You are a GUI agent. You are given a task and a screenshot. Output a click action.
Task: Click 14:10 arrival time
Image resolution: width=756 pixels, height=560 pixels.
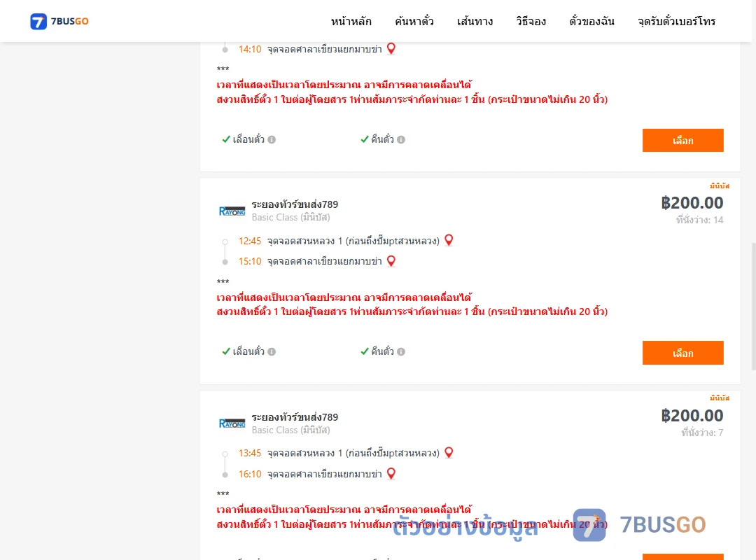(x=250, y=49)
